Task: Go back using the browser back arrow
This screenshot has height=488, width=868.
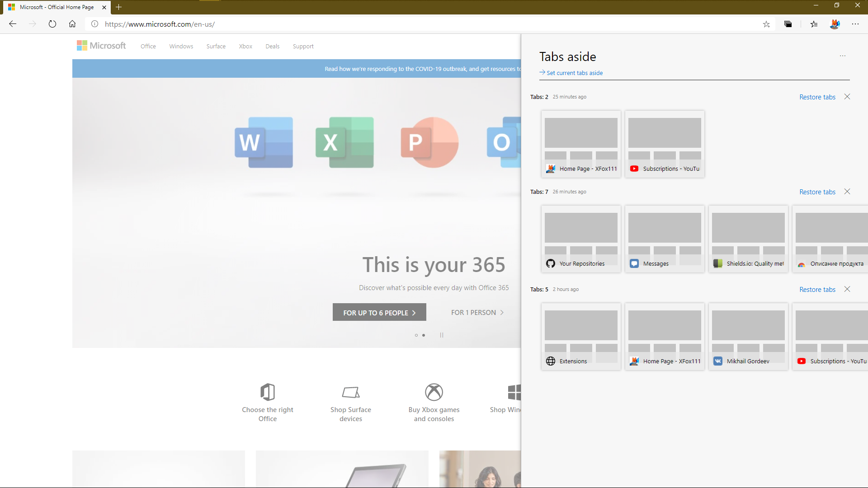Action: click(x=13, y=24)
